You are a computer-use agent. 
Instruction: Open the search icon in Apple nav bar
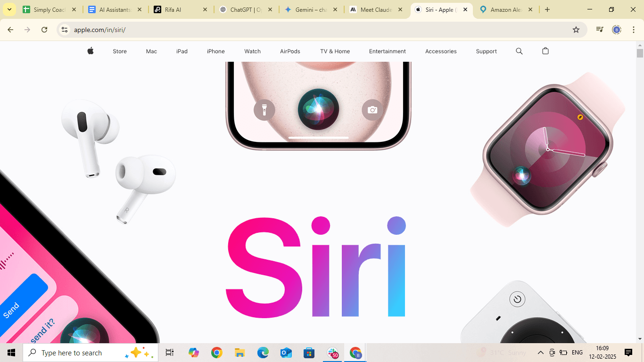tap(519, 51)
